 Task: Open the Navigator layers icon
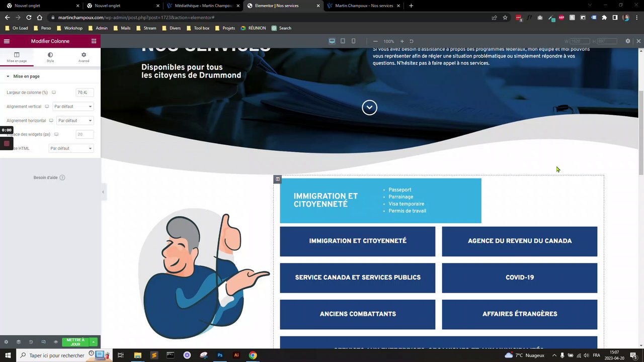pos(19,342)
